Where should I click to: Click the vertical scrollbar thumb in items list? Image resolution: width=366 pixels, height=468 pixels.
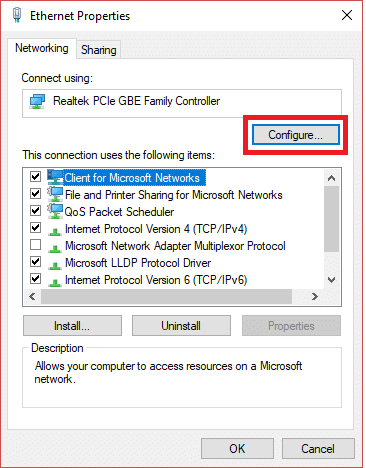(331, 219)
